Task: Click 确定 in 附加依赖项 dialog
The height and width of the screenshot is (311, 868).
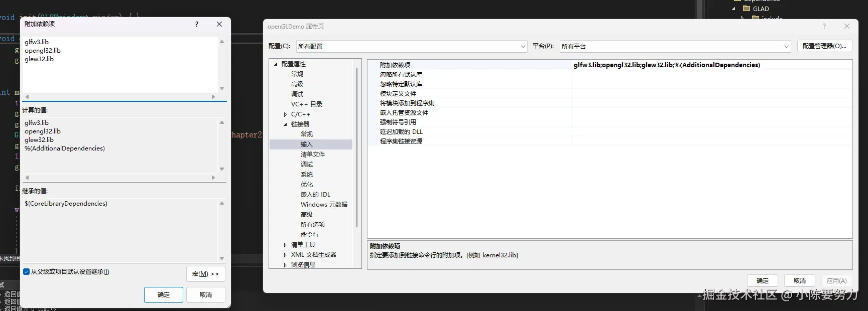Action: tap(164, 295)
